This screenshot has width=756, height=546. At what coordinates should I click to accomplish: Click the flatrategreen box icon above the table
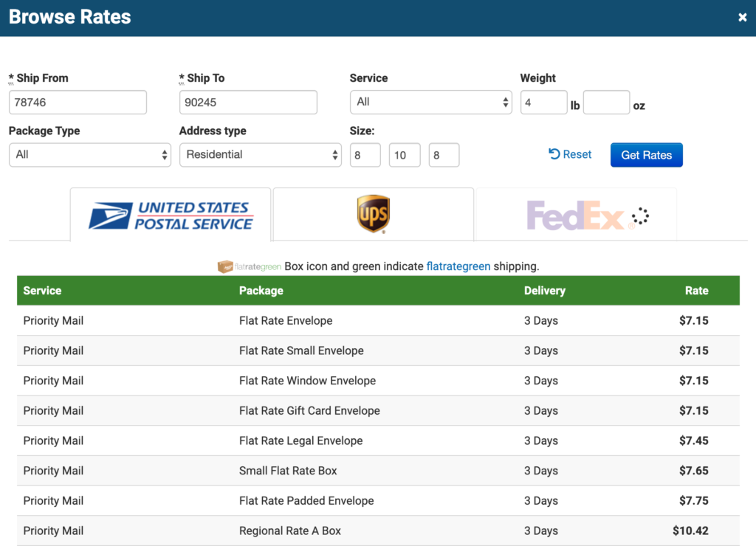point(223,266)
